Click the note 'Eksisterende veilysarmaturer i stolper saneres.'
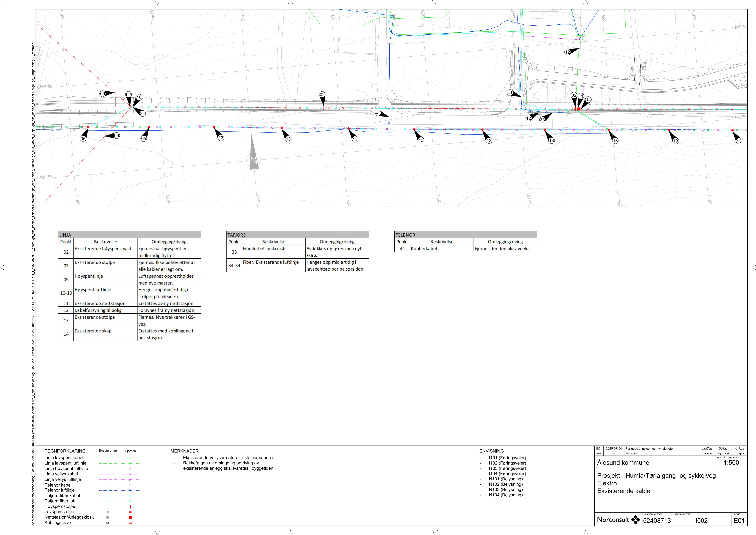This screenshot has height=535, width=756. pyautogui.click(x=229, y=458)
